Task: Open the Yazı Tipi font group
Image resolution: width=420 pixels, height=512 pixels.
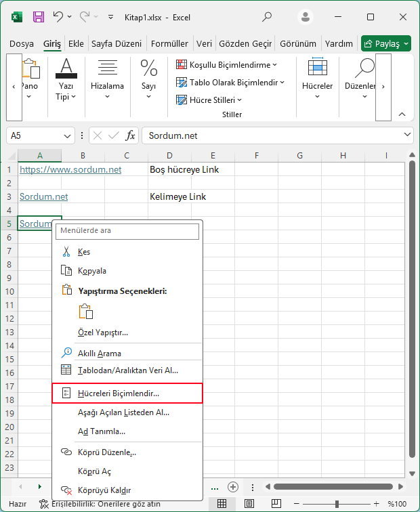Action: tap(66, 79)
